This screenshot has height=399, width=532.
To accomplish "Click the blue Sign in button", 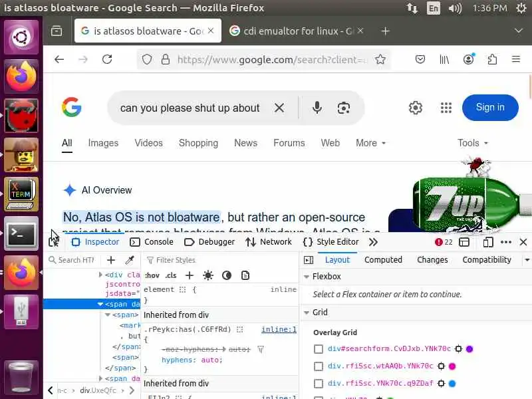I will click(x=490, y=108).
